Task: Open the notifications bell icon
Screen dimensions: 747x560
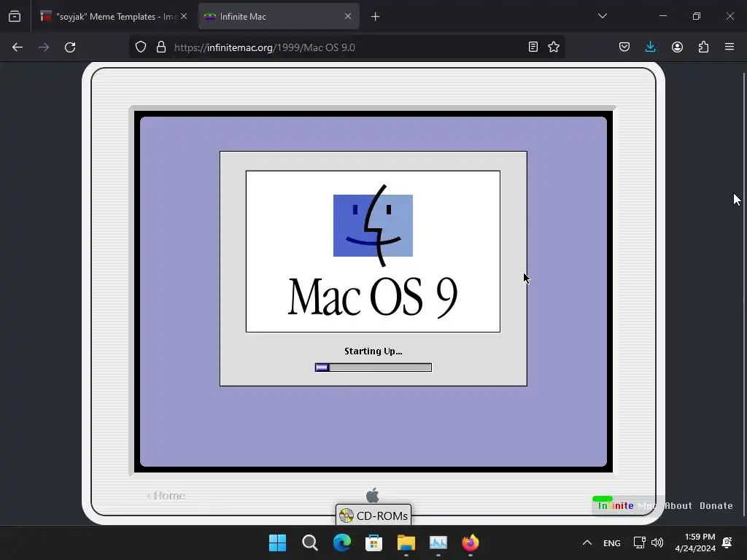Action: [727, 542]
